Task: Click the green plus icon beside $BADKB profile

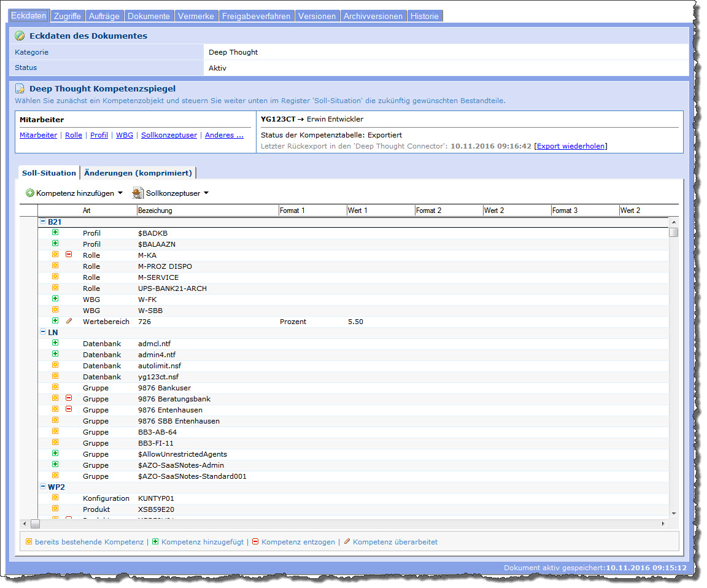Action: 55,233
